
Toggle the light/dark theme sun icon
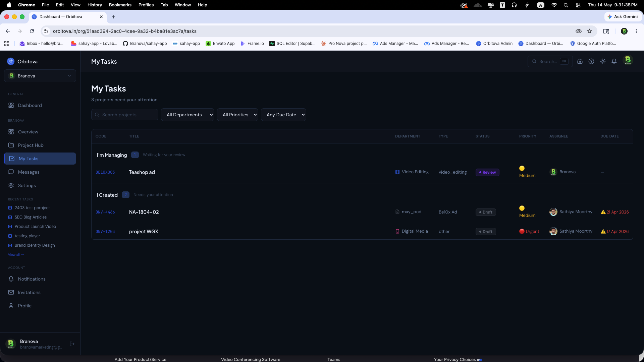click(603, 61)
